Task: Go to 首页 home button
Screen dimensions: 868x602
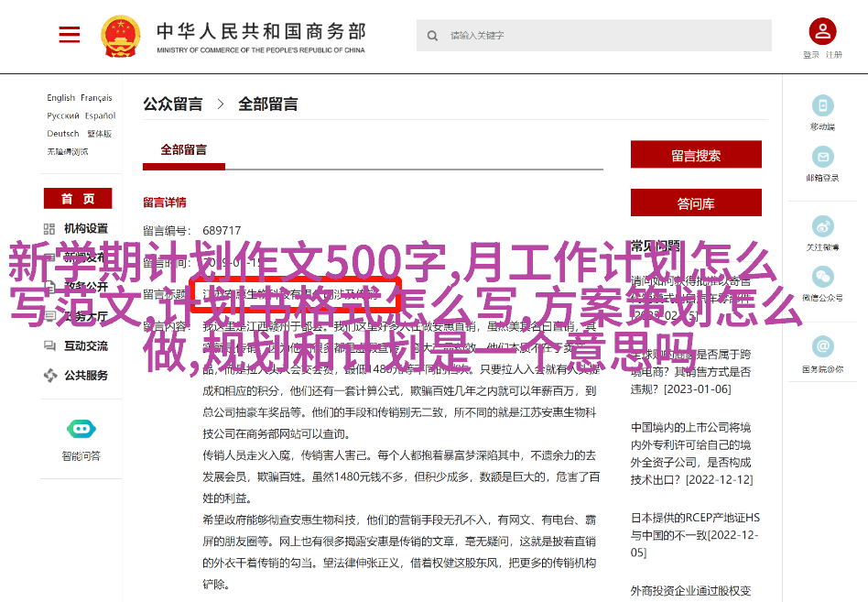Action: pos(78,199)
